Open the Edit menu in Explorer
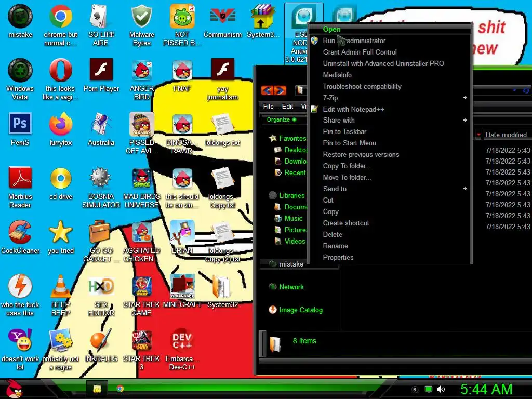The width and height of the screenshot is (532, 399). [x=287, y=106]
